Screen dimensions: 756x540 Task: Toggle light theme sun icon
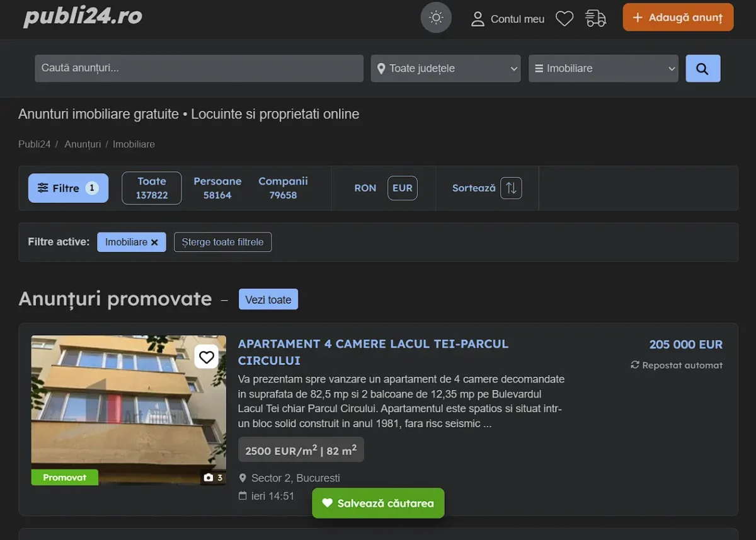click(436, 18)
